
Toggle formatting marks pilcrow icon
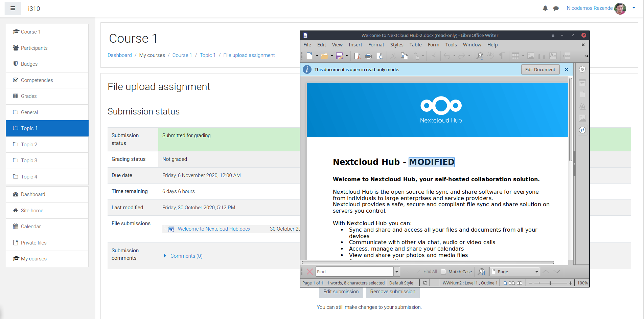point(502,56)
